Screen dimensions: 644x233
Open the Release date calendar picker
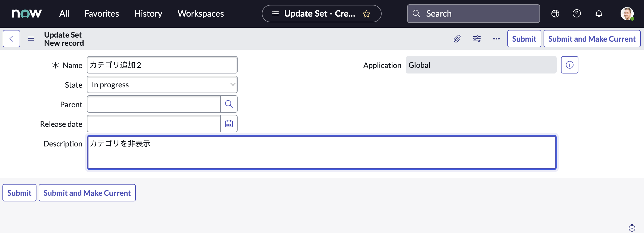tap(229, 124)
